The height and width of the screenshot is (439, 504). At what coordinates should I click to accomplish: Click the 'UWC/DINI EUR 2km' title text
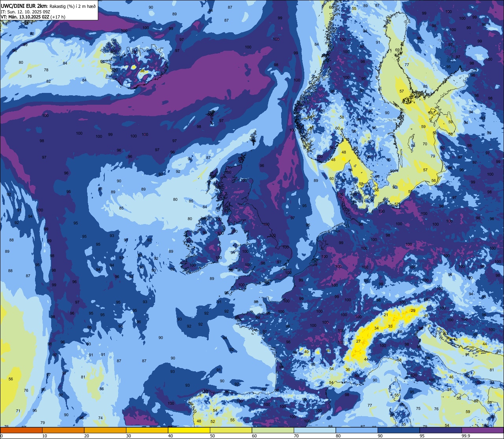pyautogui.click(x=24, y=6)
